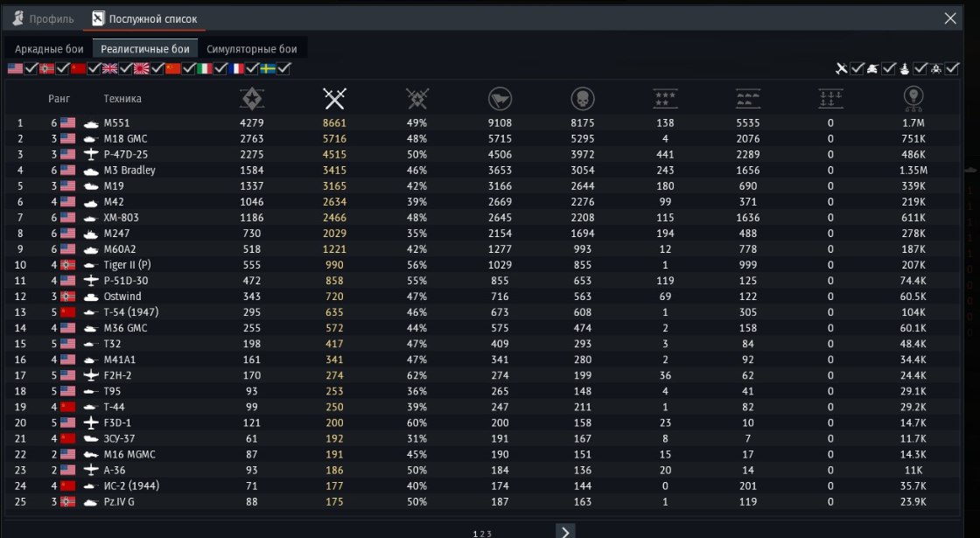
Task: Switch to Симуляторные бои tab
Action: point(252,49)
